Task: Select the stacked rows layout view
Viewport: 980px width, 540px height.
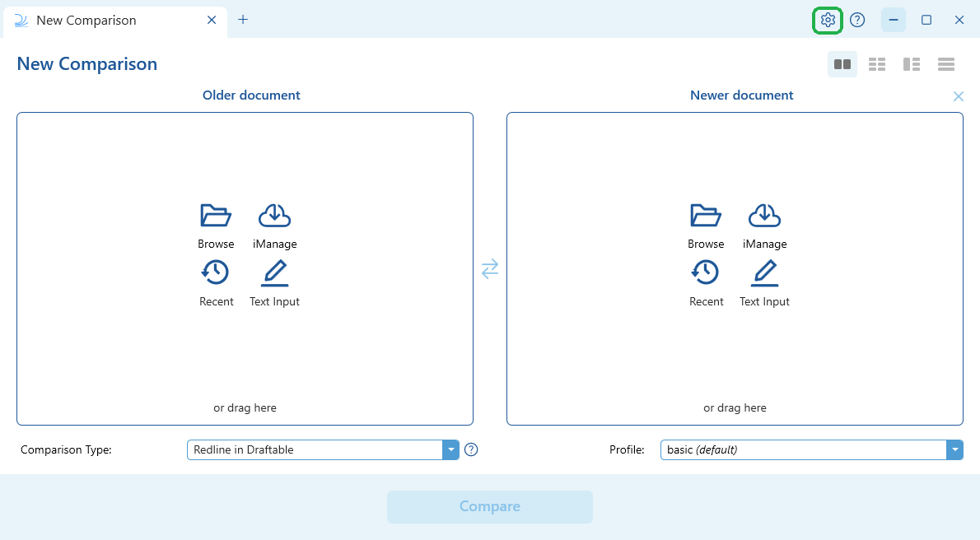Action: [x=946, y=64]
